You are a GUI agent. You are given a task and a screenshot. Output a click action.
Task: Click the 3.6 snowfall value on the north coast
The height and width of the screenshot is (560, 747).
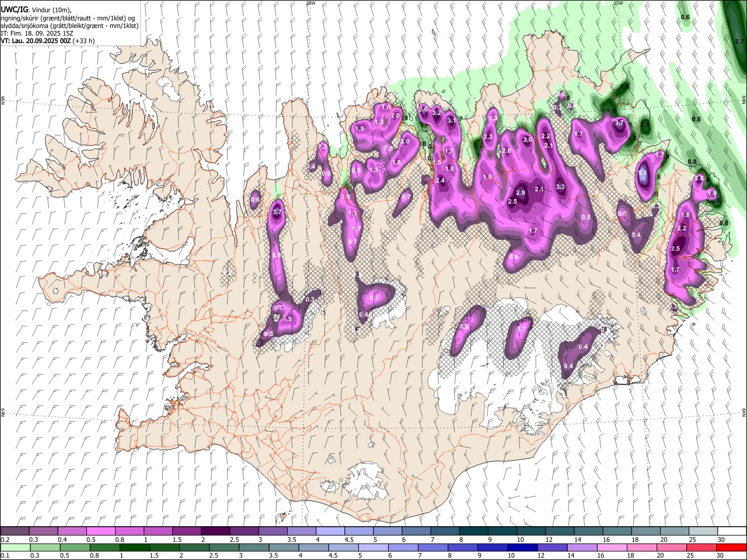tap(424, 109)
